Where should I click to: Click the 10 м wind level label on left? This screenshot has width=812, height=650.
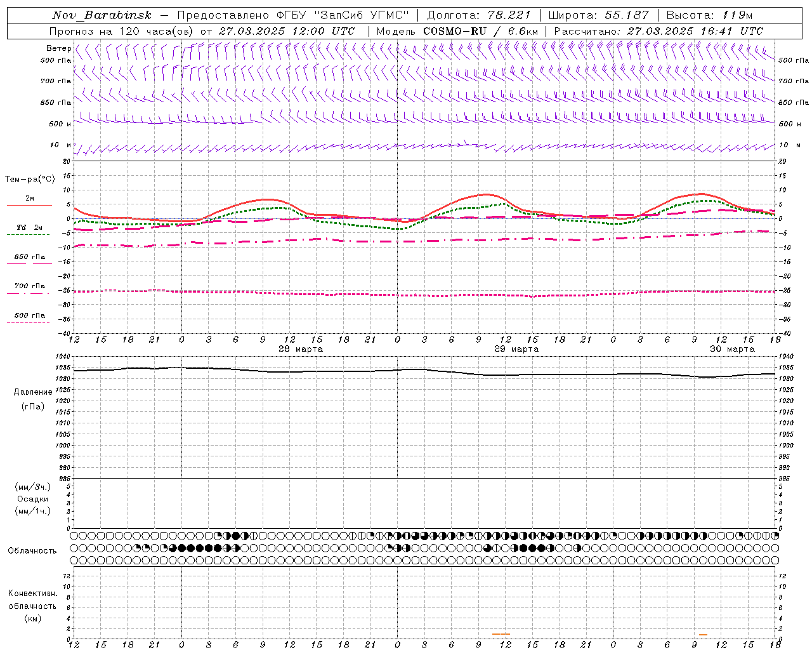[61, 145]
